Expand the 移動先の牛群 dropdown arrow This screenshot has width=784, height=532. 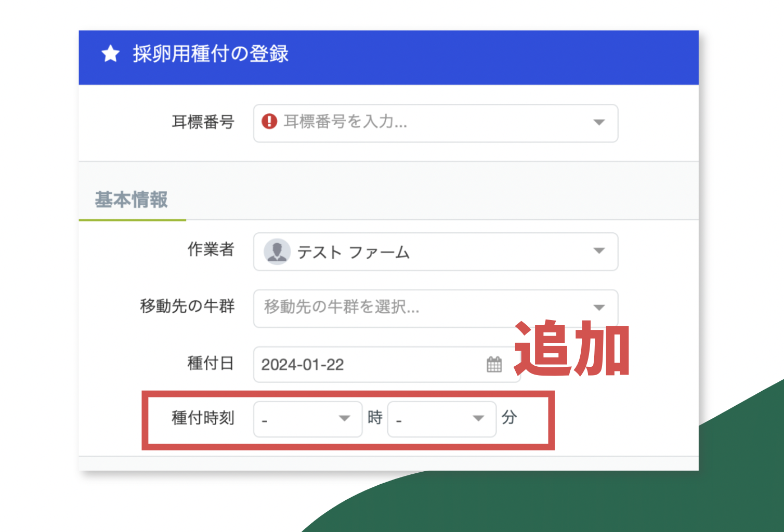click(x=599, y=308)
